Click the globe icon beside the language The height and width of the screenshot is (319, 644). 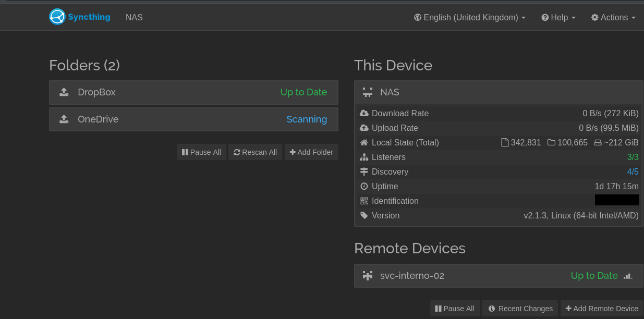pos(418,17)
